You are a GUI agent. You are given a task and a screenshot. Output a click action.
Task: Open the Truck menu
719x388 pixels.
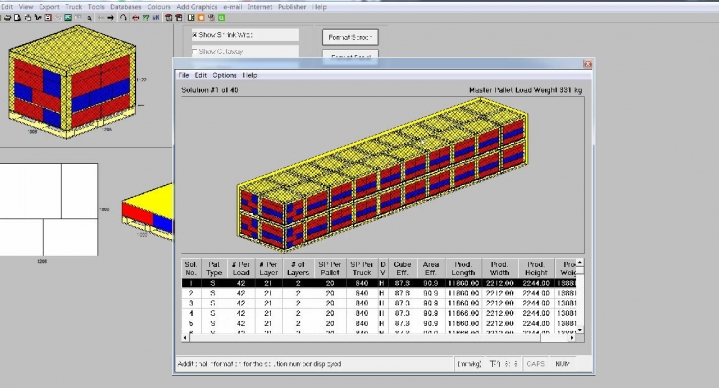click(73, 7)
